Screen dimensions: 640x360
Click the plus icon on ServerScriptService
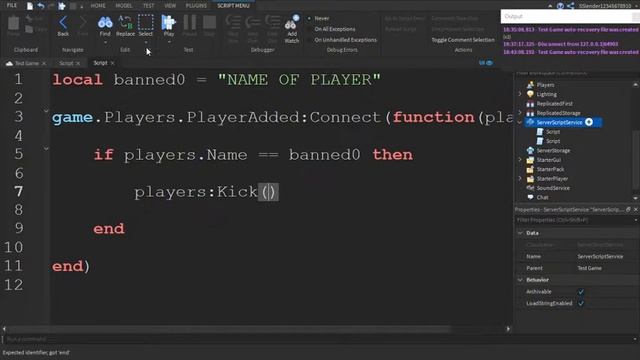point(589,122)
